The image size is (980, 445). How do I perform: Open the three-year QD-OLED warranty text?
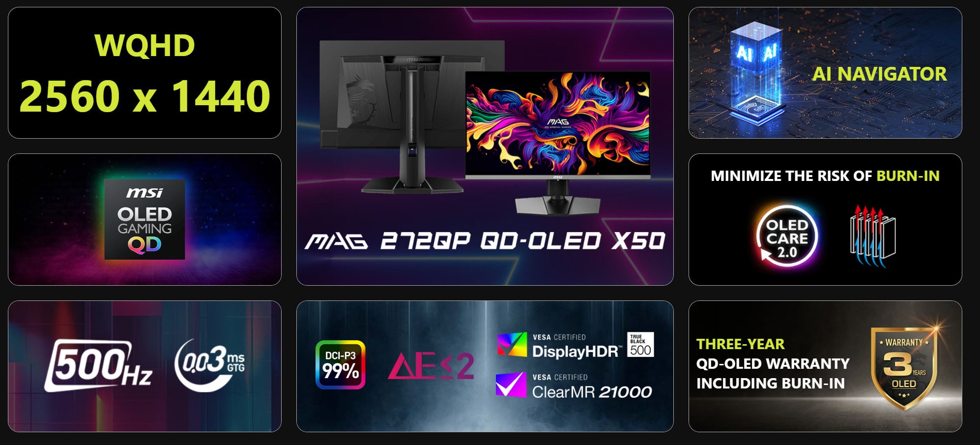point(773,364)
